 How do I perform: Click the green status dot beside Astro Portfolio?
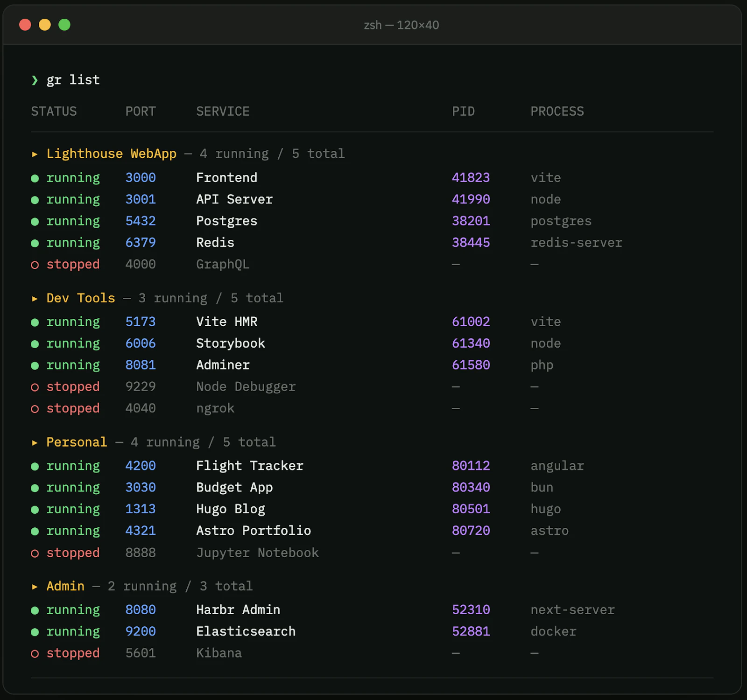(35, 532)
